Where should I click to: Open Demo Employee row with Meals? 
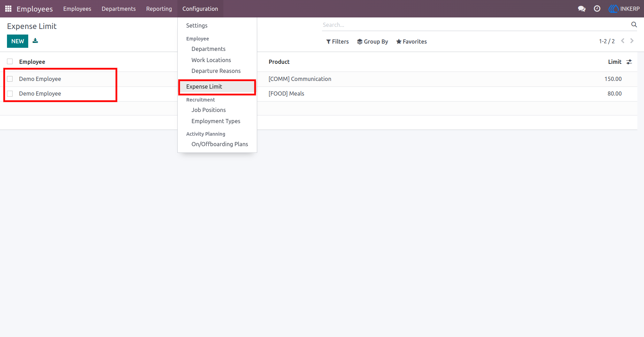click(40, 93)
